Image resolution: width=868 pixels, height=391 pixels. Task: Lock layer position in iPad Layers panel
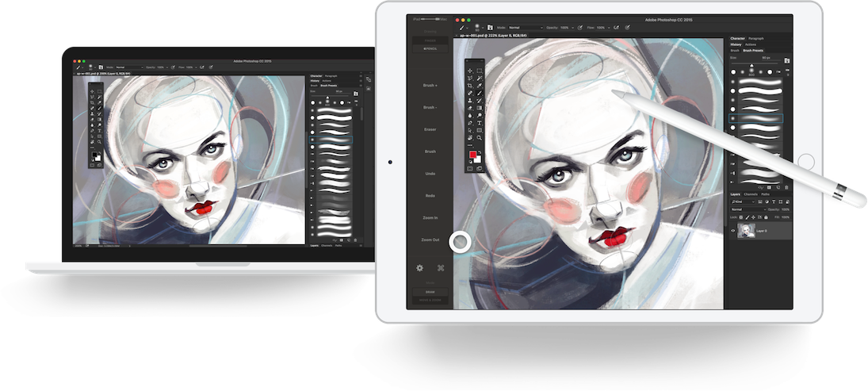pyautogui.click(x=753, y=217)
